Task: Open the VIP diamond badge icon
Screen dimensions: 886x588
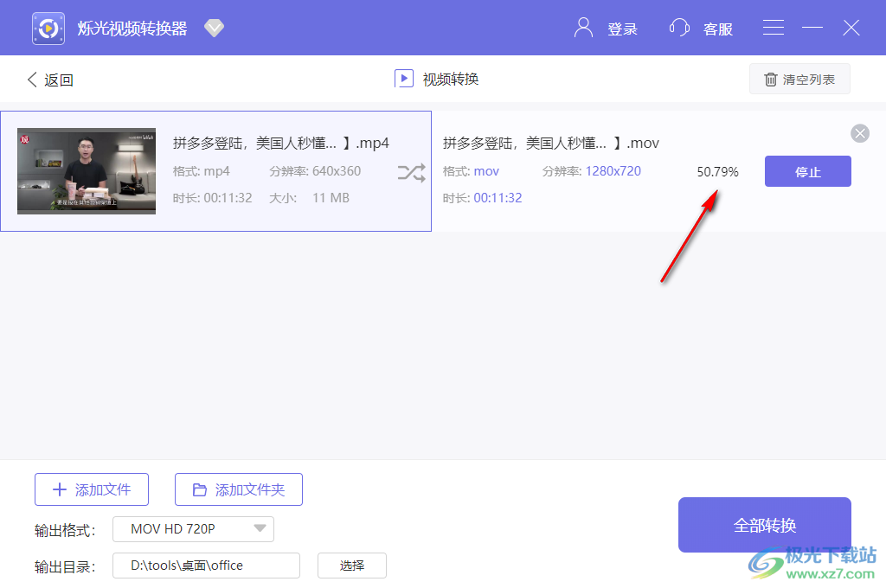Action: (215, 28)
